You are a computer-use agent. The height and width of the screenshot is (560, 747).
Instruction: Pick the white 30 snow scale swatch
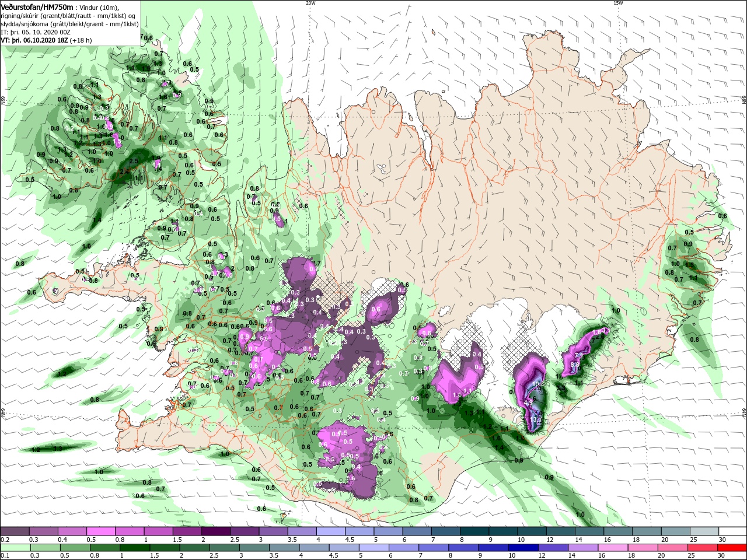pyautogui.click(x=732, y=531)
